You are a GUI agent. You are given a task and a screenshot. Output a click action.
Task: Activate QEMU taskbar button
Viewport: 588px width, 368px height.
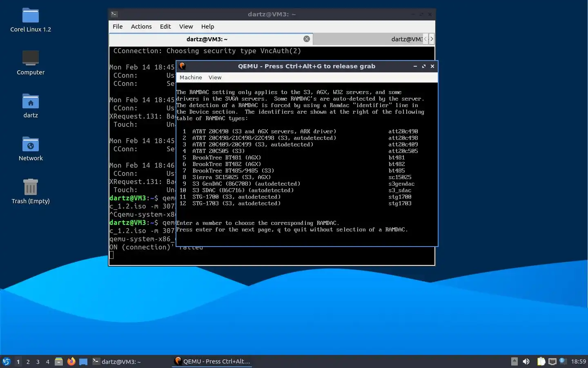(x=212, y=361)
